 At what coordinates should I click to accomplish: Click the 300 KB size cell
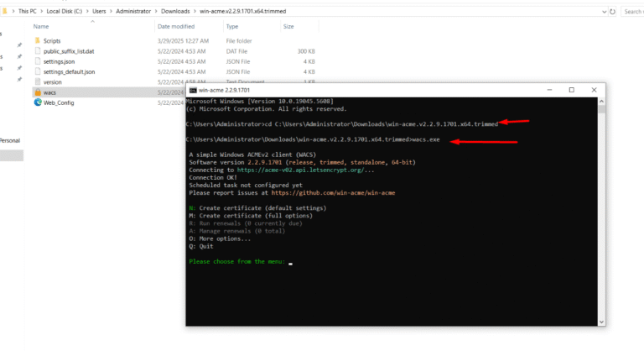pyautogui.click(x=306, y=51)
